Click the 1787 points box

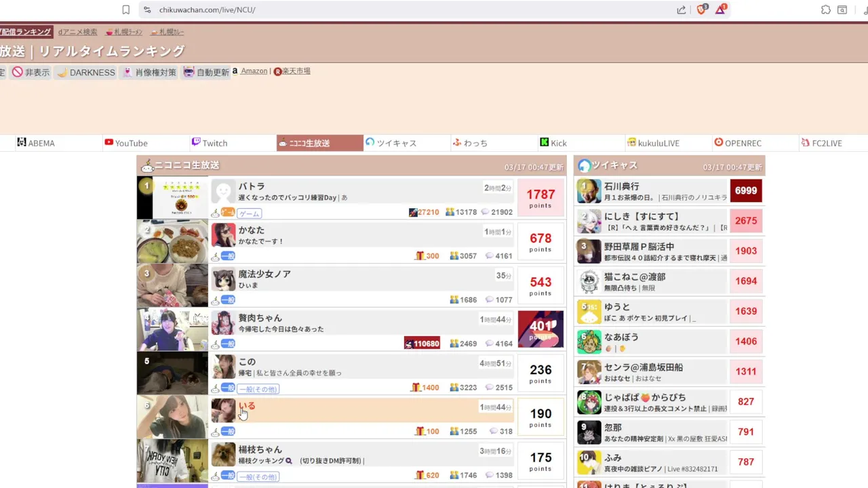tap(540, 198)
